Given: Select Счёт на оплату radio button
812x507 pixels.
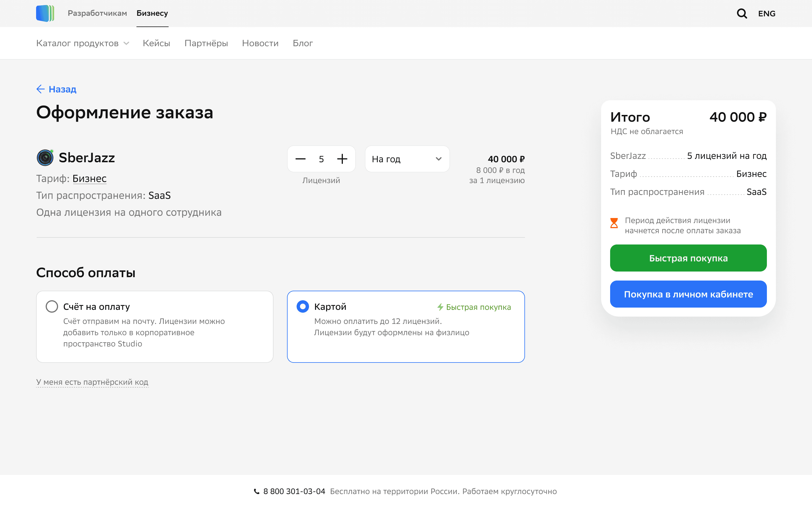Looking at the screenshot, I should [x=52, y=306].
